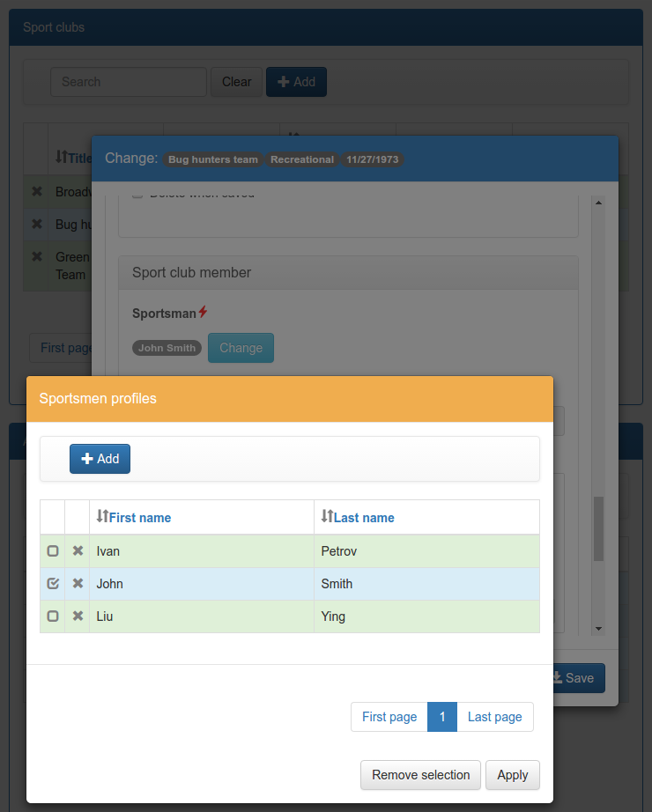Check the checkbox for Ivan Petrov
Image resolution: width=652 pixels, height=812 pixels.
(53, 551)
